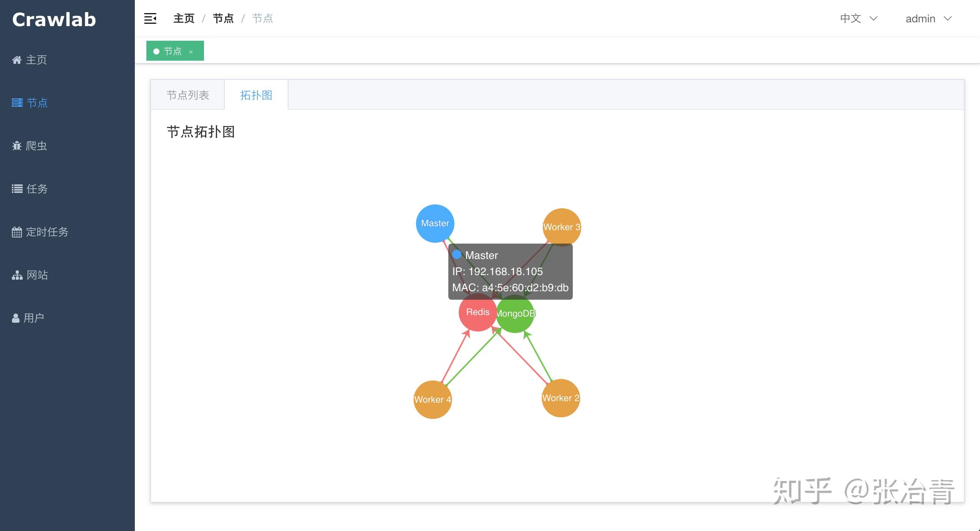This screenshot has height=531, width=980.
Task: Select the 主页 home icon in sidebar
Action: [17, 60]
